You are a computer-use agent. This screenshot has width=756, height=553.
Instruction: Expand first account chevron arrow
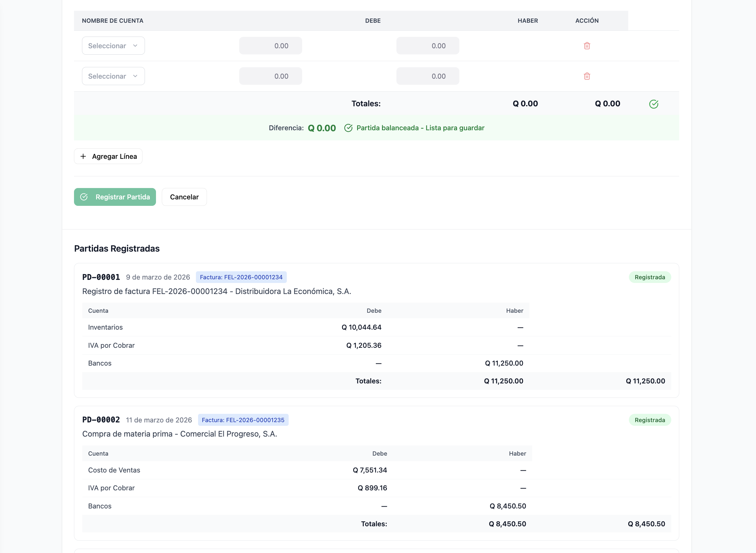(135, 46)
